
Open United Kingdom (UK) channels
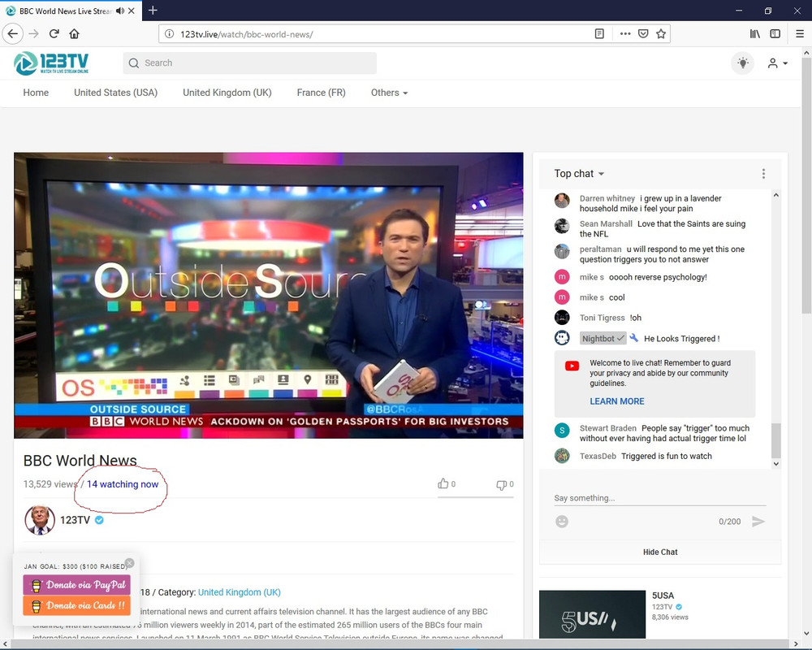click(x=227, y=93)
